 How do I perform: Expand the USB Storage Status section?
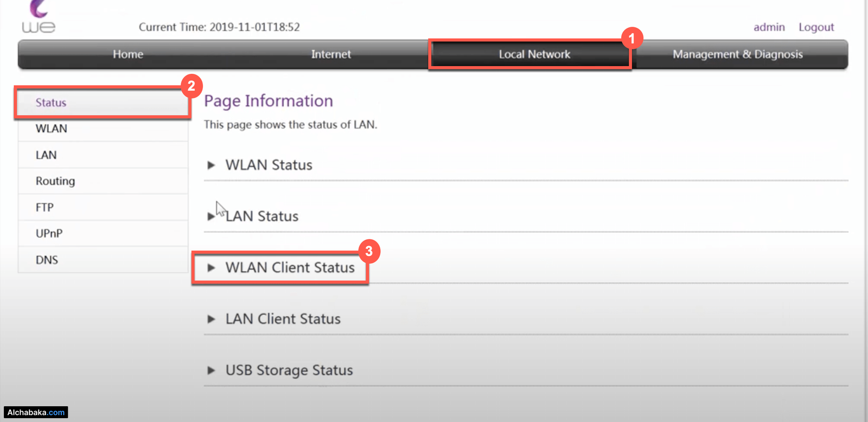click(x=289, y=370)
